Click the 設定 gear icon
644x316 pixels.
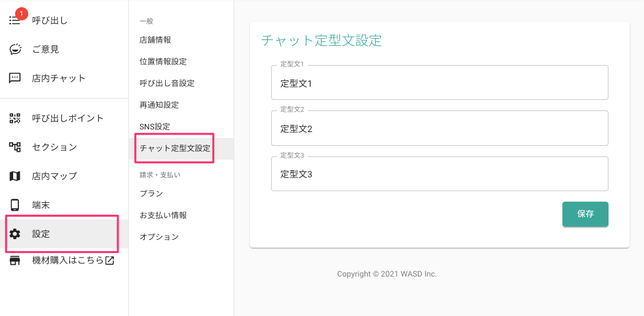coord(14,234)
